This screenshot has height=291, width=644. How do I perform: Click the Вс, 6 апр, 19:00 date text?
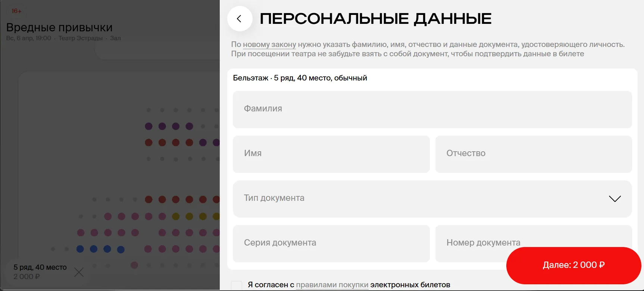point(29,38)
